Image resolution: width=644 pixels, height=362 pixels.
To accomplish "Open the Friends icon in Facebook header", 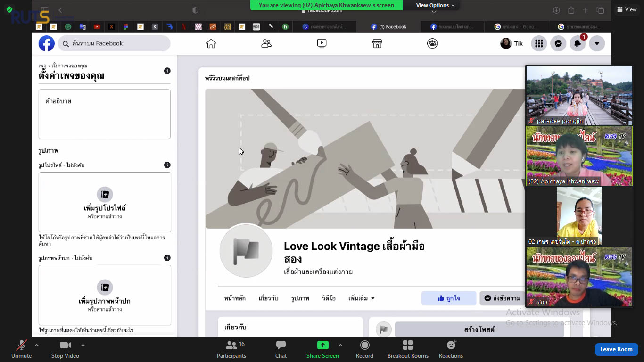I will point(266,43).
